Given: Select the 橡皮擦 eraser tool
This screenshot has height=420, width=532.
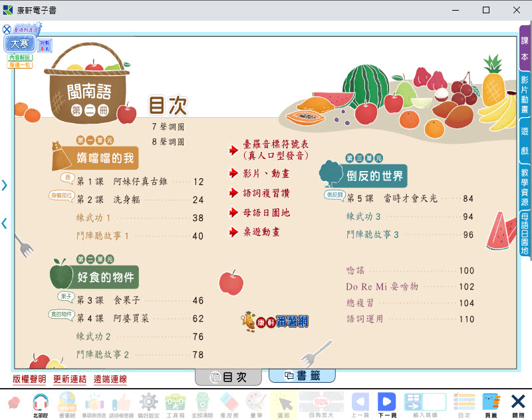Looking at the screenshot, I should point(229,405).
